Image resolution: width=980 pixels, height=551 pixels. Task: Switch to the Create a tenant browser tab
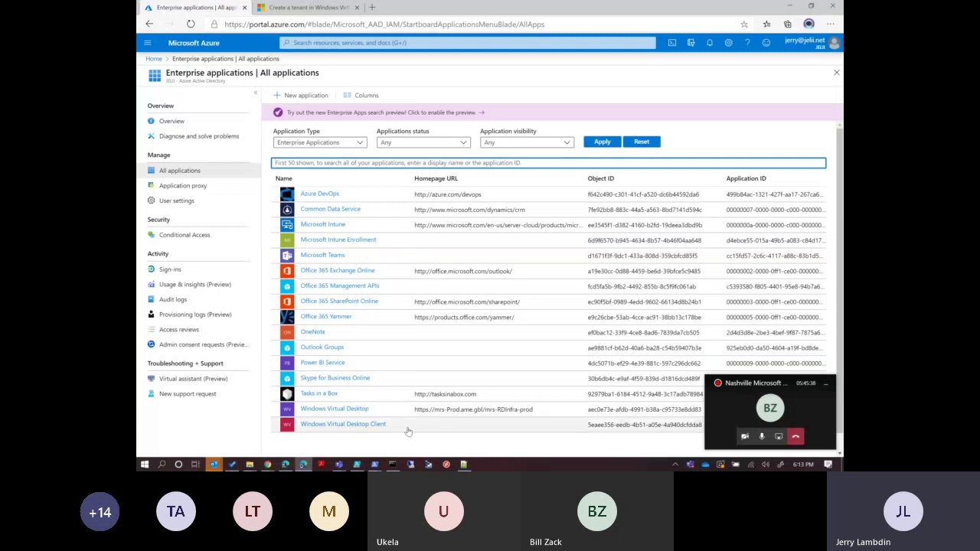[308, 8]
